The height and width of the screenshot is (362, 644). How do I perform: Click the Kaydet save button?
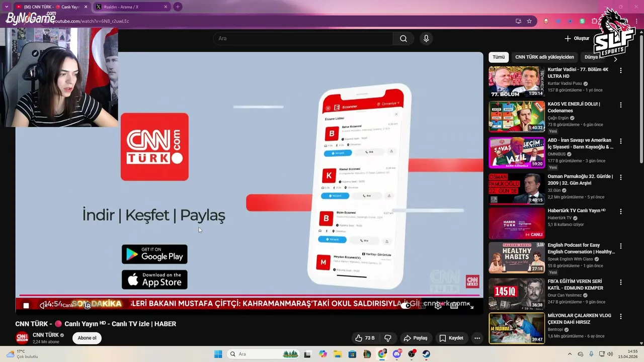click(x=451, y=338)
